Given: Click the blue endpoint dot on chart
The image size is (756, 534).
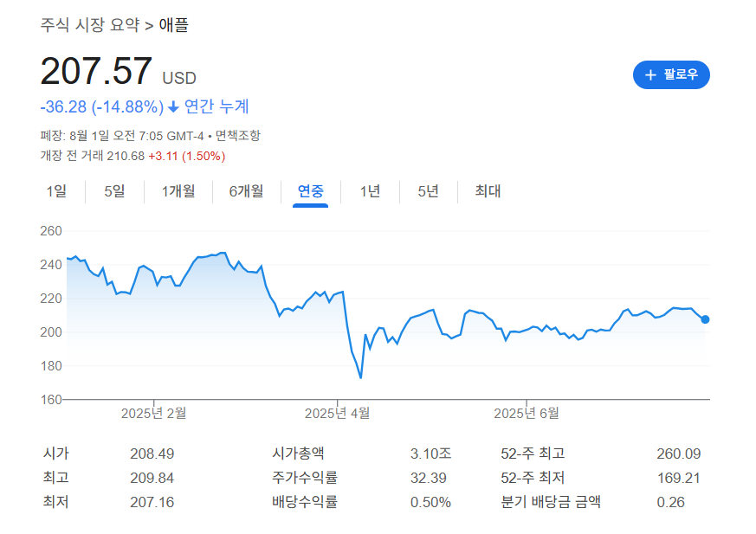Looking at the screenshot, I should [x=705, y=319].
